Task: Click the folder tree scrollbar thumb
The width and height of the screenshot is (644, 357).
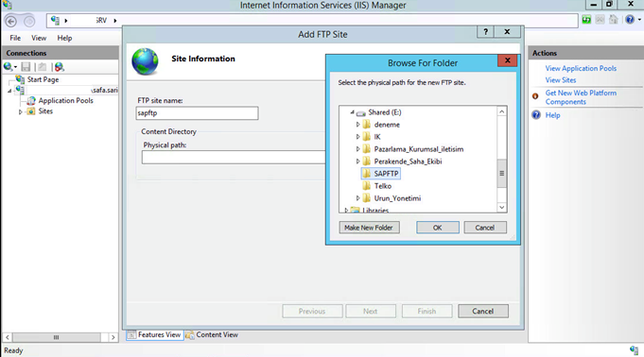Action: [501, 173]
